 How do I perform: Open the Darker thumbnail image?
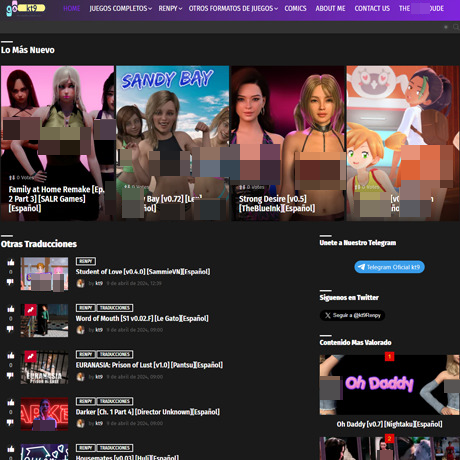coord(44,414)
